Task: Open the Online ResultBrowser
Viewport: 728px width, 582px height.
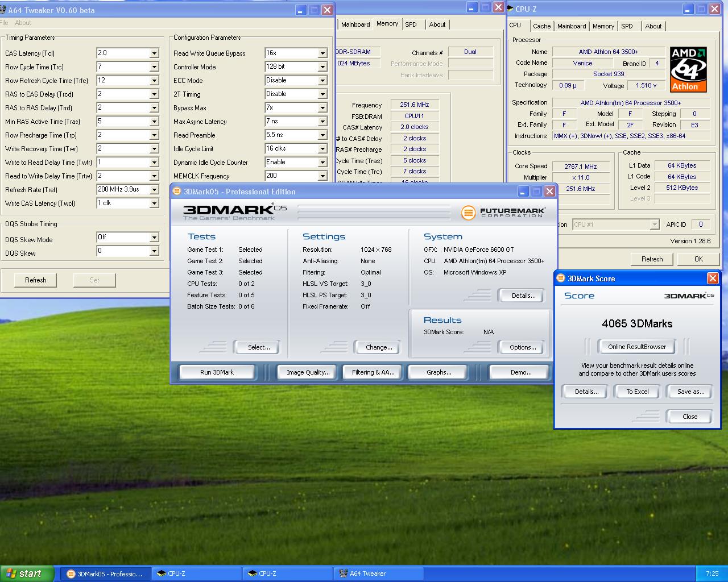Action: point(636,347)
